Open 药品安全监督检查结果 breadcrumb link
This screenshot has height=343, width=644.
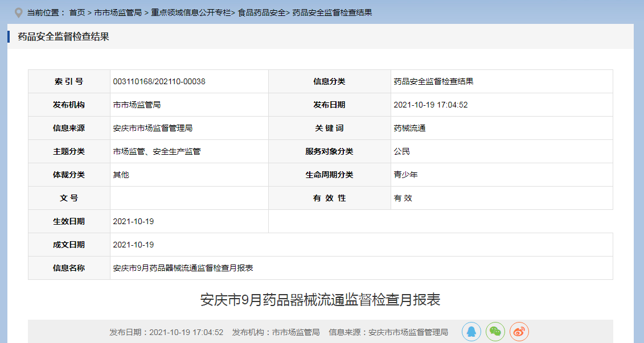(333, 13)
